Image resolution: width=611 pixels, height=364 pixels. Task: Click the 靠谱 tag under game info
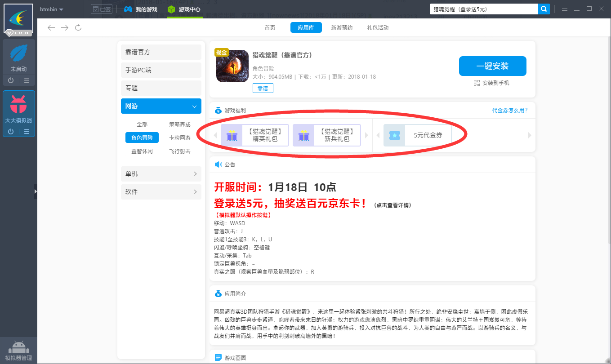(263, 89)
